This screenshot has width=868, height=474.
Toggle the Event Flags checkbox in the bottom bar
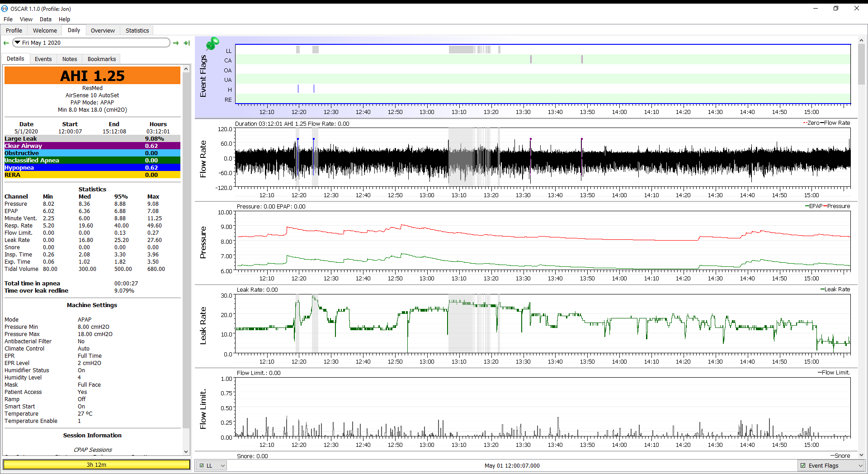pos(803,465)
